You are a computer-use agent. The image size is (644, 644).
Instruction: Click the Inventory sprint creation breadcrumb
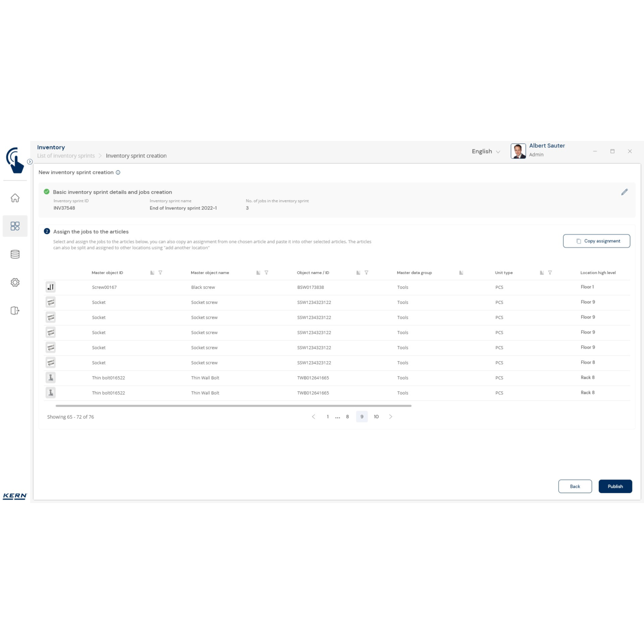136,155
